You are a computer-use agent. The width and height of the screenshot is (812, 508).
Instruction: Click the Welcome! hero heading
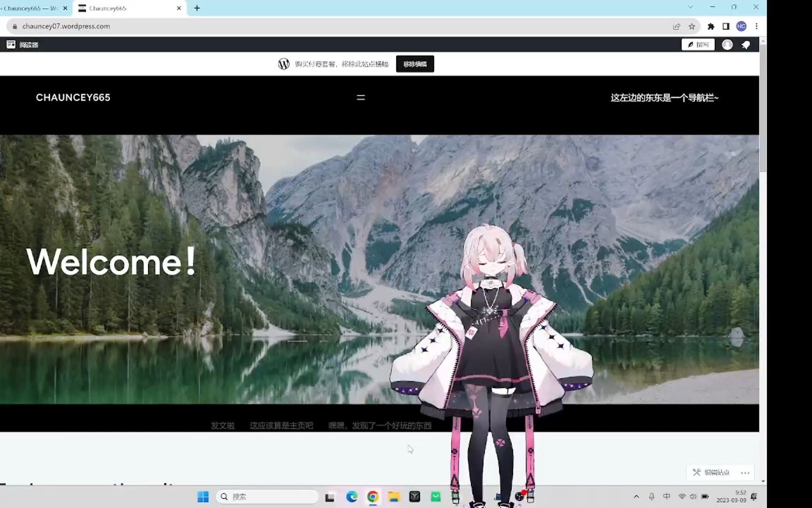coord(112,261)
